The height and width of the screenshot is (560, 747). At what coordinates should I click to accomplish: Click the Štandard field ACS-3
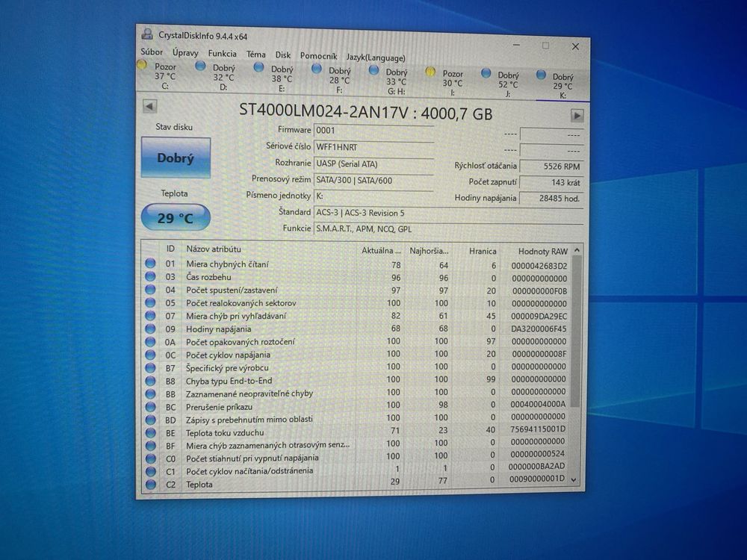pyautogui.click(x=448, y=213)
